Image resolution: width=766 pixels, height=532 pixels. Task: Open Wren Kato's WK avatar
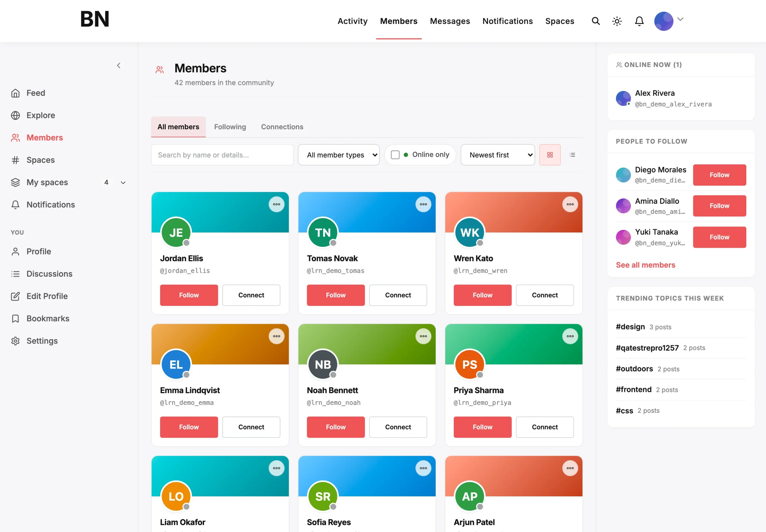click(469, 232)
